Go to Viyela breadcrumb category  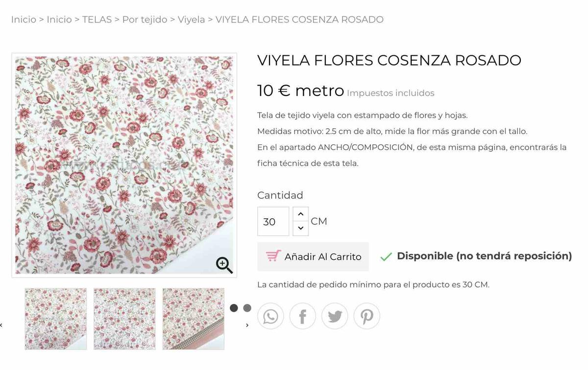coord(191,20)
